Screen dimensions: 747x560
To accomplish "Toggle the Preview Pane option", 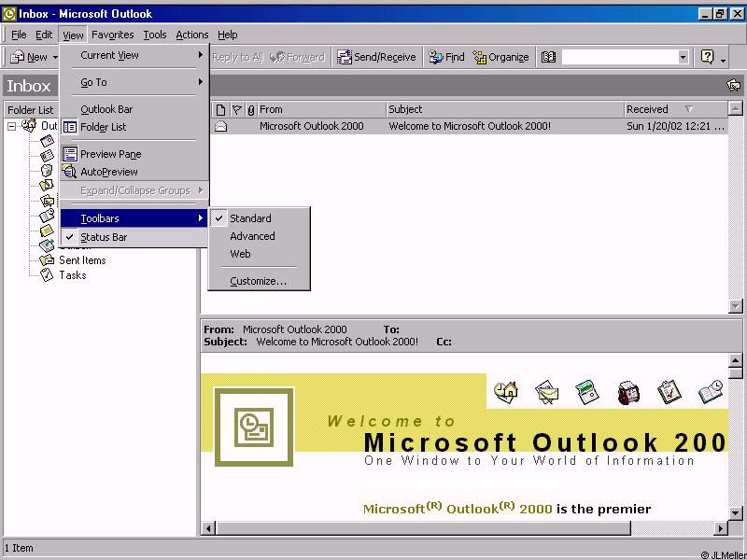I will point(134,154).
